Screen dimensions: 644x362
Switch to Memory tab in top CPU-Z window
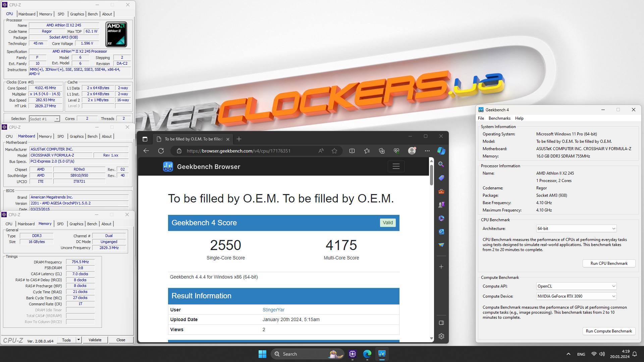[x=46, y=14]
